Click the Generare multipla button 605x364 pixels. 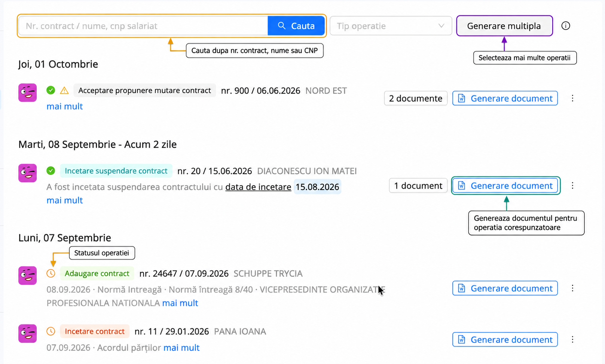click(504, 26)
